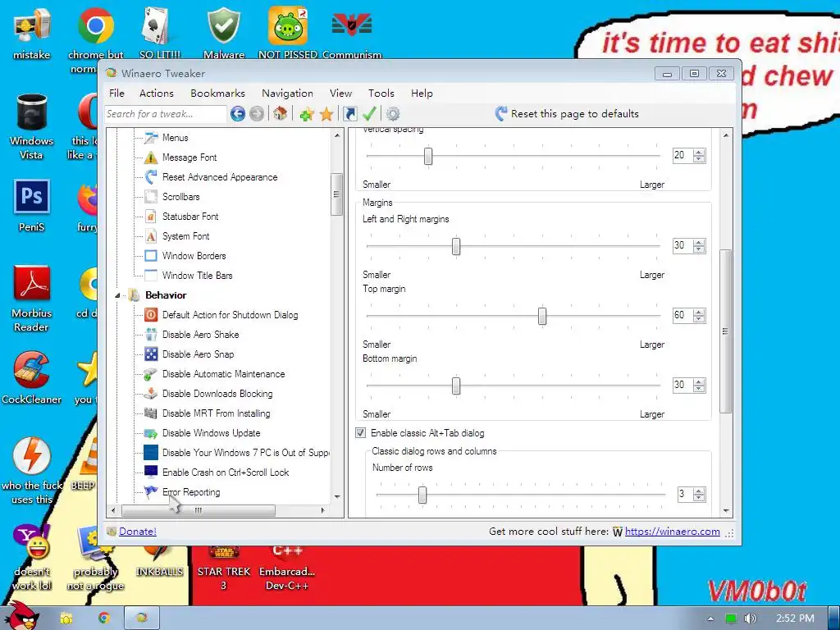Click the Error Reporting flag icon
This screenshot has width=840, height=630.
pos(151,492)
